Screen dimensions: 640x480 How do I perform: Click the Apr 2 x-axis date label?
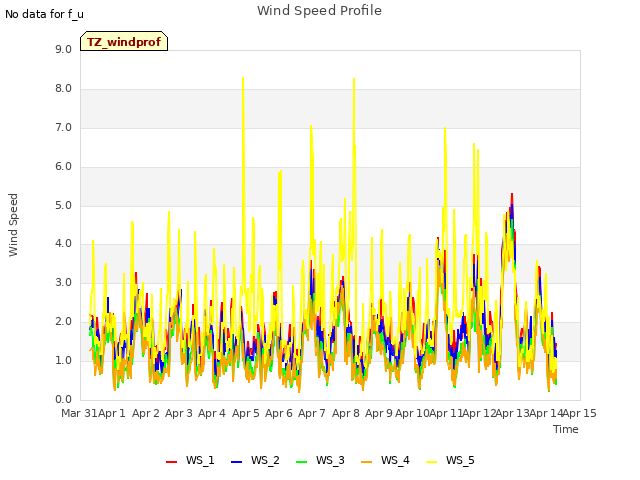146,413
